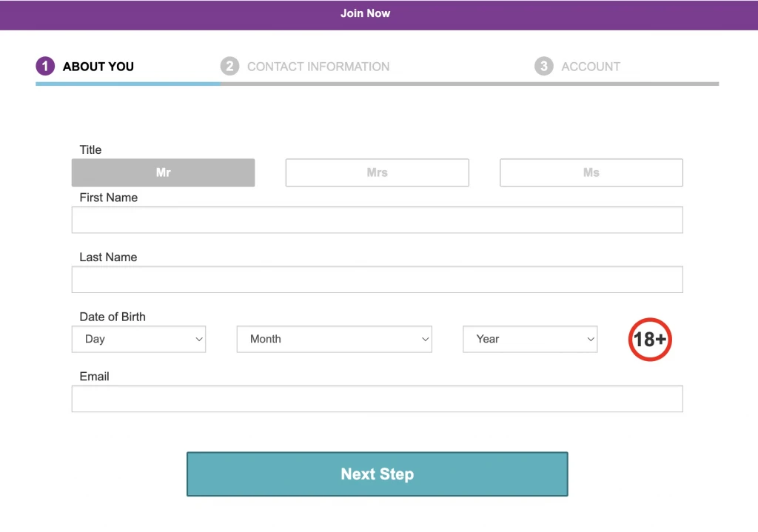Jump to the ACCOUNT step label
The width and height of the screenshot is (758, 532).
[x=591, y=67]
